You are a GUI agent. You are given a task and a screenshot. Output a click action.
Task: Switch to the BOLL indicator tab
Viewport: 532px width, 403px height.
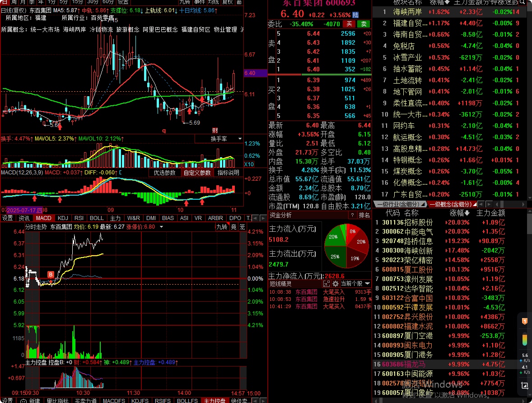97,218
